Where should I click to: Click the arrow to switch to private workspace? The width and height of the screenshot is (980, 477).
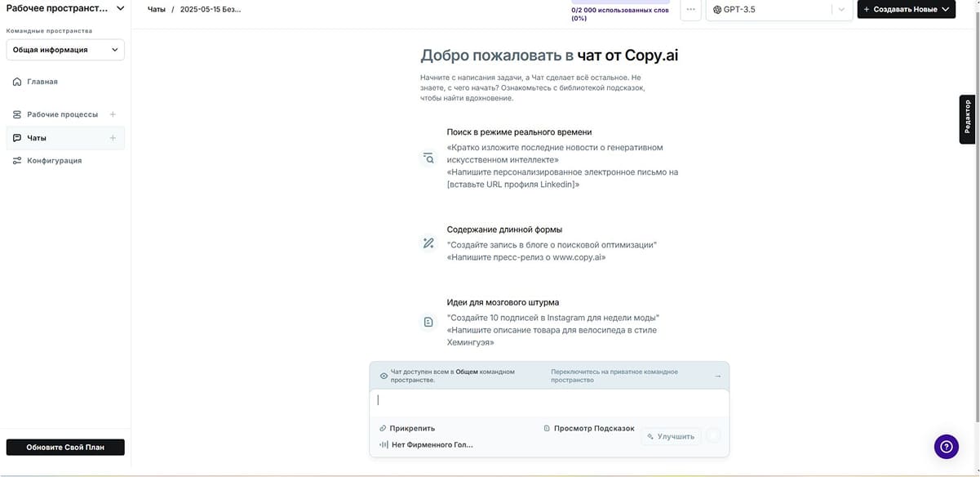[x=717, y=376]
